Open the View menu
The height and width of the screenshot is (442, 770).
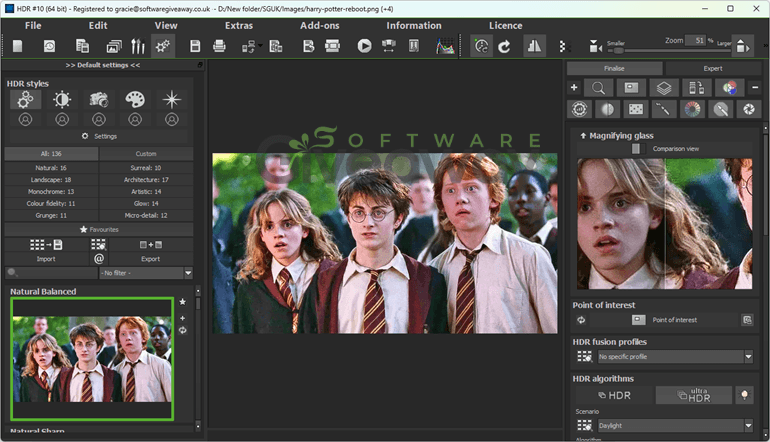click(x=166, y=26)
